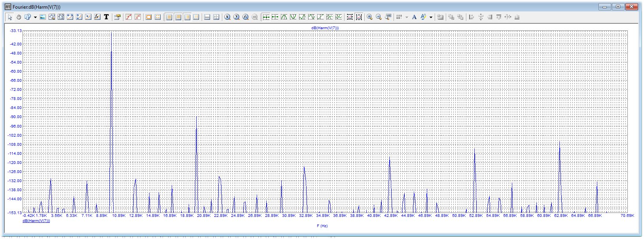Image resolution: width=644 pixels, height=239 pixels.
Task: Click the grayed folder icon in toolbar
Action: coord(440,17)
